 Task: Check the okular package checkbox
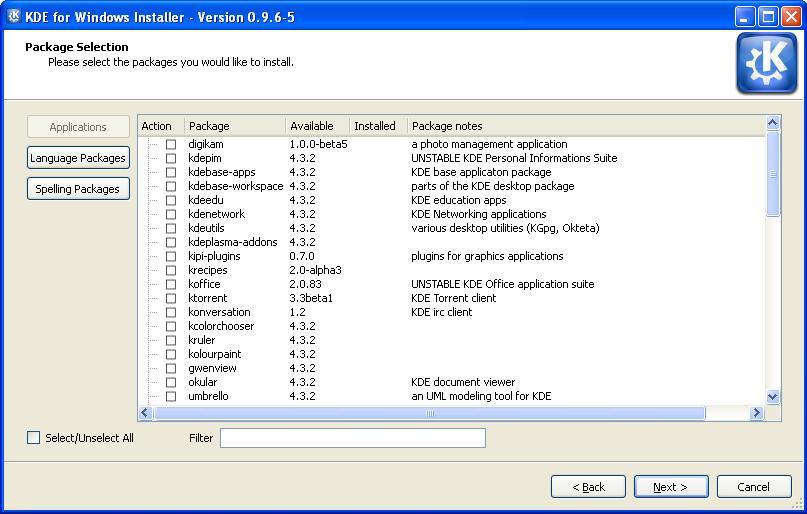(171, 382)
